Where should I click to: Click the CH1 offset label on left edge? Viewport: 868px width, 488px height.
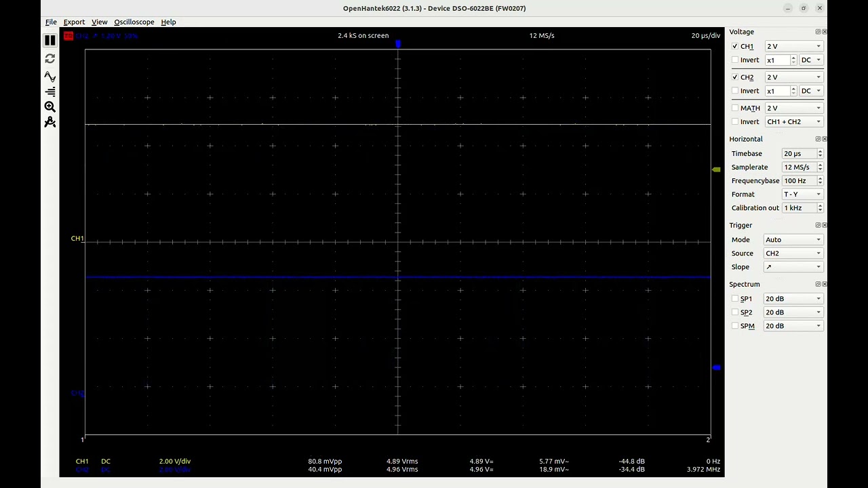point(77,239)
